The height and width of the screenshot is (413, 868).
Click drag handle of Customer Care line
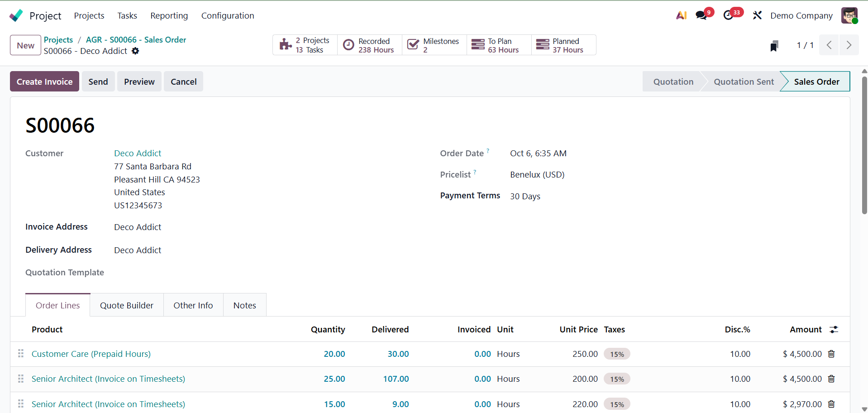21,354
